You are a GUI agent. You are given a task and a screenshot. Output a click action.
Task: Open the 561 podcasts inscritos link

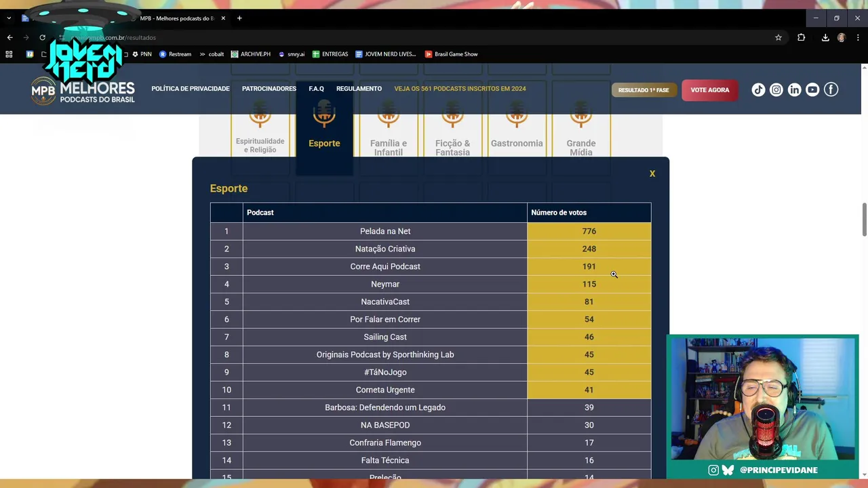click(x=460, y=89)
